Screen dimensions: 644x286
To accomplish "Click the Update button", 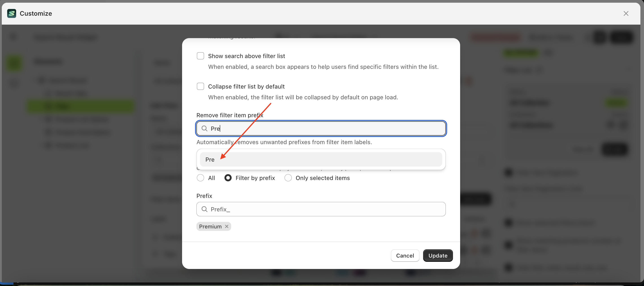I will point(438,256).
